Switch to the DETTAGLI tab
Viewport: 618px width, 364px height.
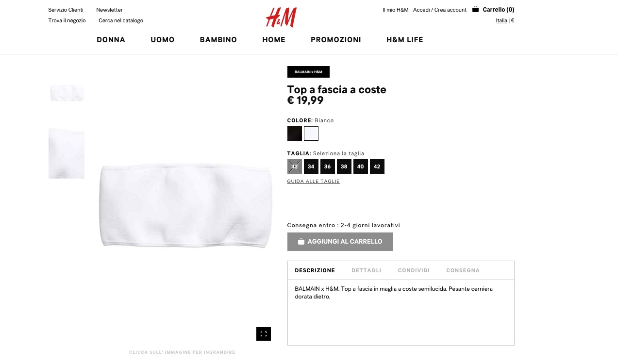pos(367,270)
